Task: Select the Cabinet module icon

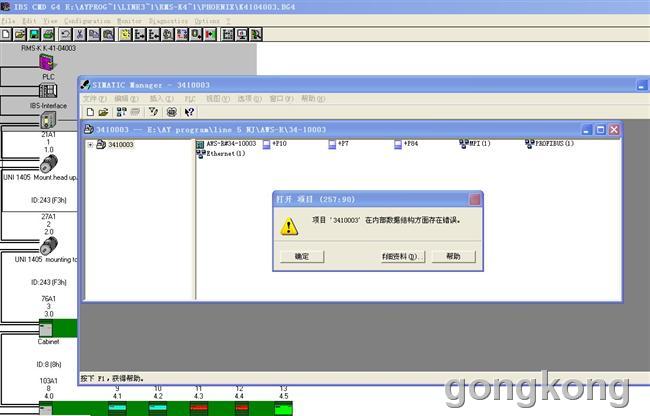Action: tap(46, 329)
